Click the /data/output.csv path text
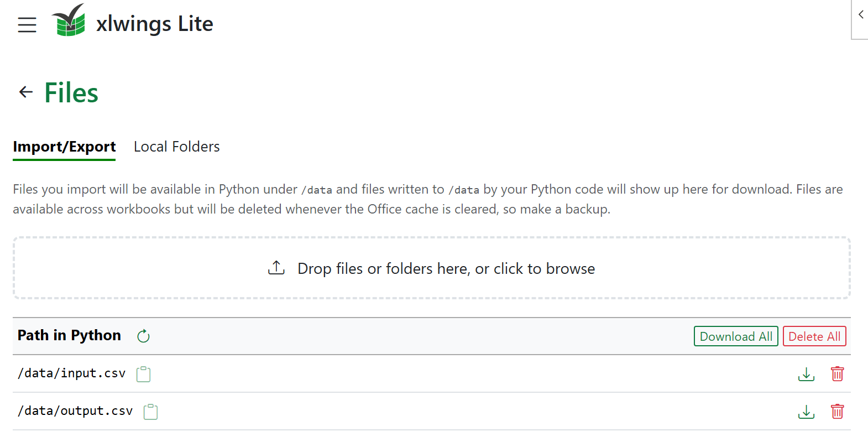 75,411
